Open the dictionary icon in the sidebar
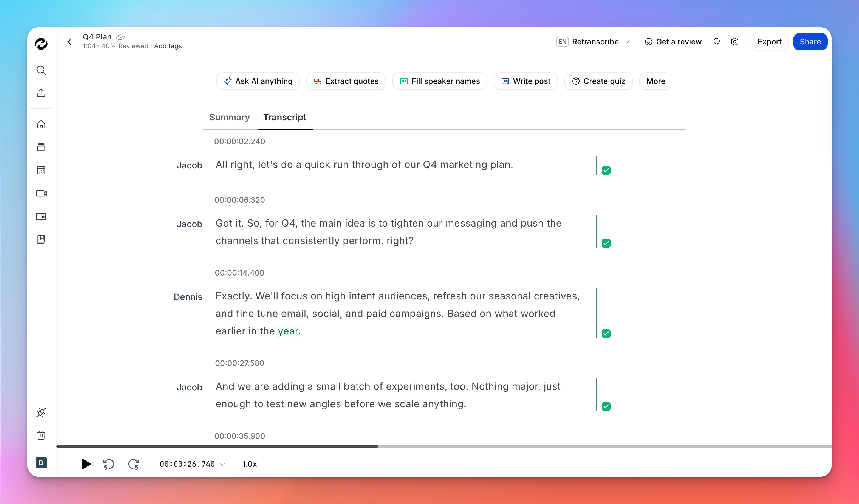The image size is (859, 504). click(x=41, y=217)
